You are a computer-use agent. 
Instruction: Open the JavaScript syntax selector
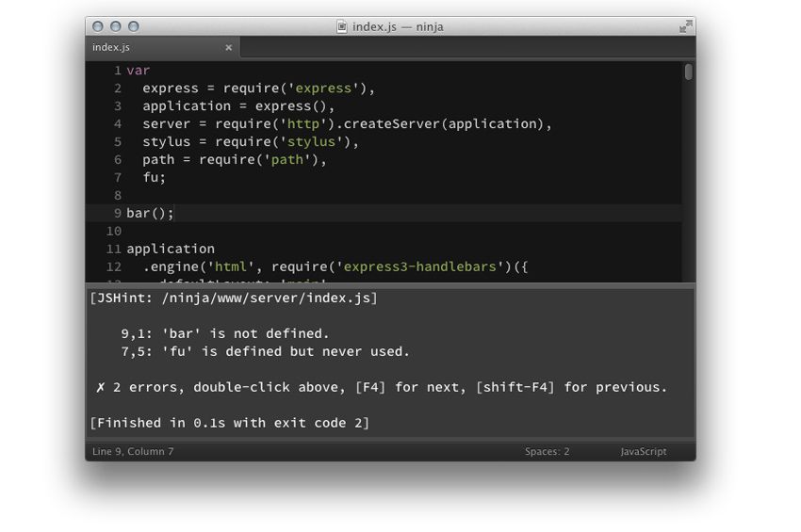click(643, 452)
